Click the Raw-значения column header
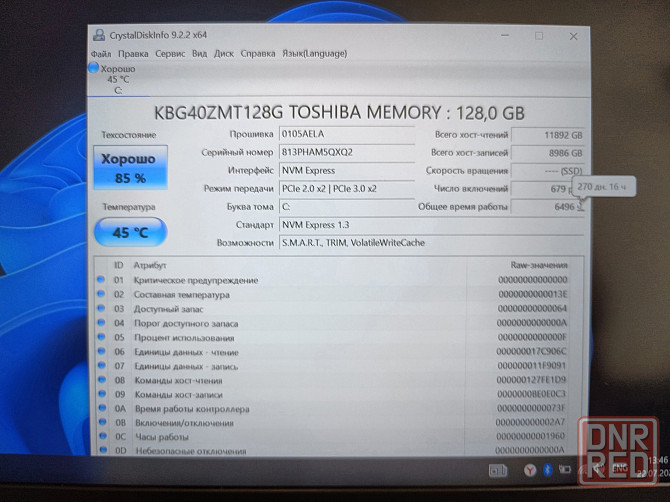 coord(539,265)
